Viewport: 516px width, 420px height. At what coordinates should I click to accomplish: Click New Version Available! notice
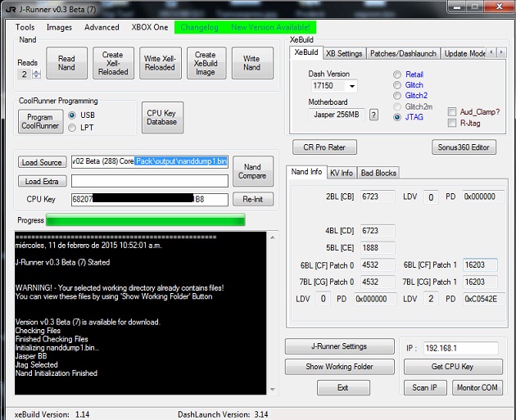pos(270,27)
